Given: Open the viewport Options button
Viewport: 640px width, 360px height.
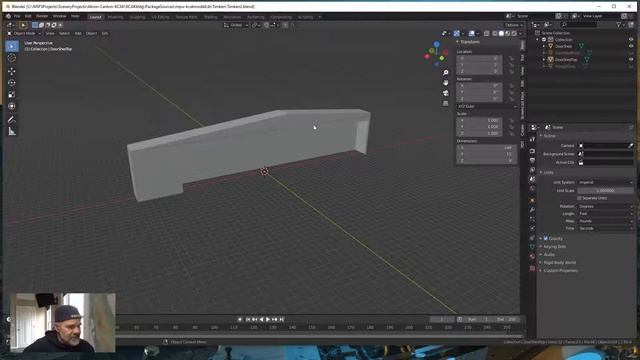Looking at the screenshot, I should [513, 25].
